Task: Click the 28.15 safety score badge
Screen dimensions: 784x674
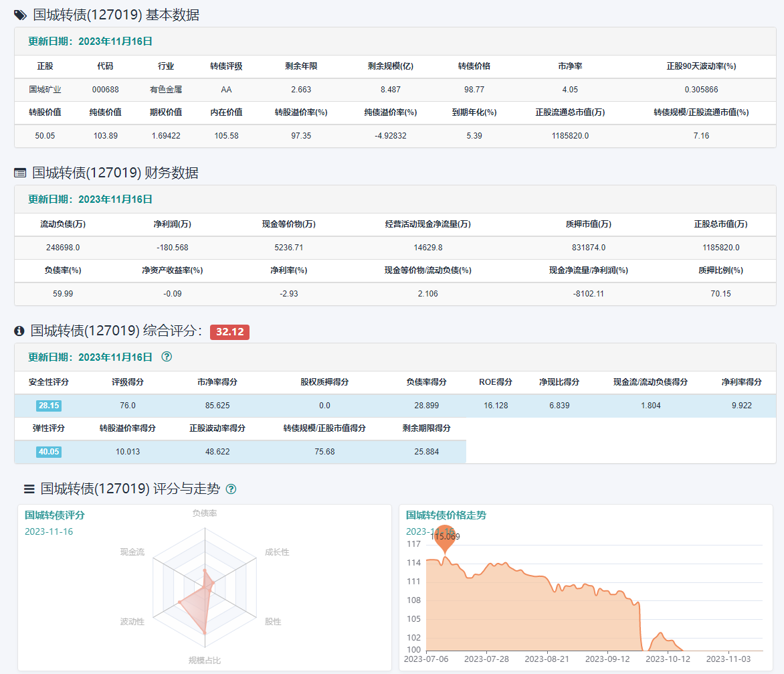Action: pyautogui.click(x=49, y=406)
